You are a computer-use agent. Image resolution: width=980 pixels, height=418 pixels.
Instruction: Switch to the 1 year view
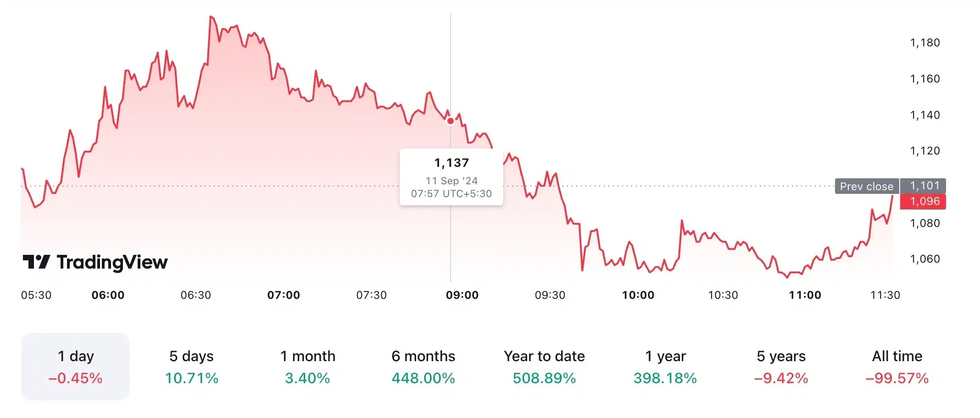[665, 367]
